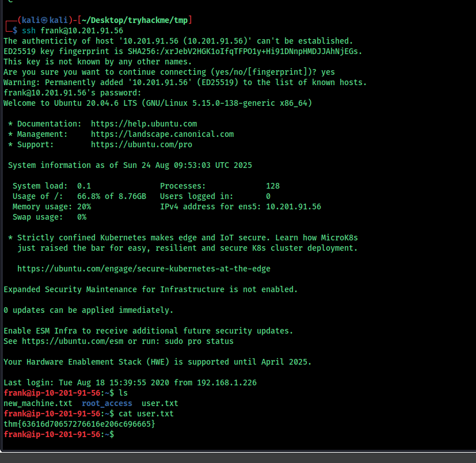The width and height of the screenshot is (476, 463).
Task: Click the 'just raised the bar' line
Action: pyautogui.click(x=188, y=248)
